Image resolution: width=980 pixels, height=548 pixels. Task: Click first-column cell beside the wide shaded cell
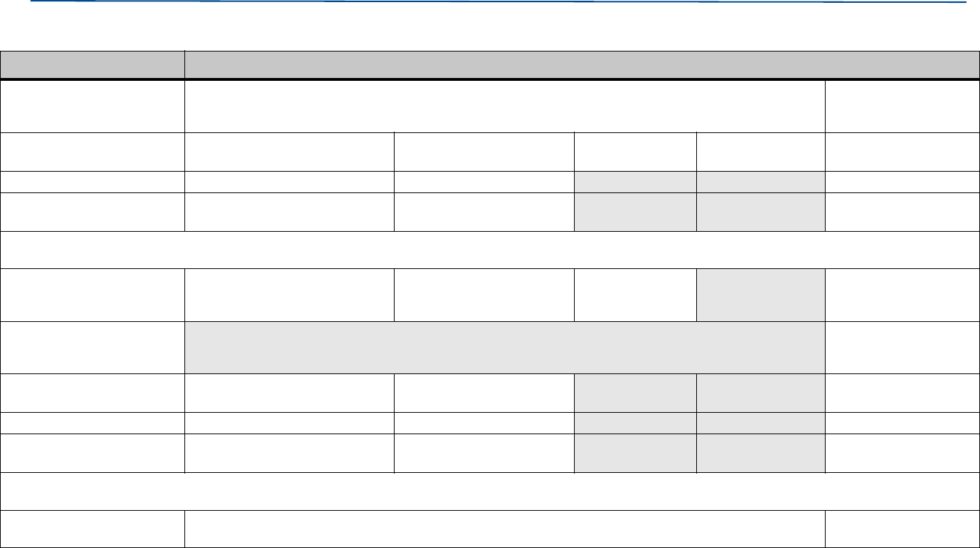(x=92, y=347)
